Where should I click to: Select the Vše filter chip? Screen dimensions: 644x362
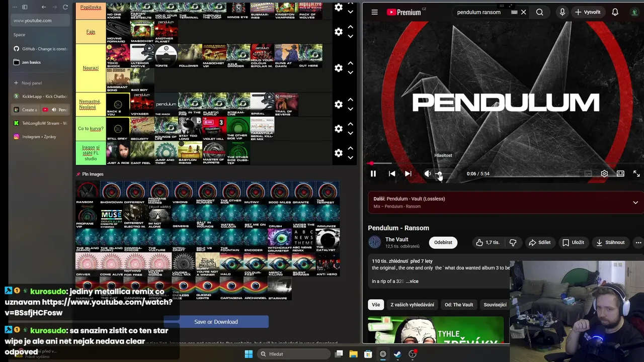(376, 305)
